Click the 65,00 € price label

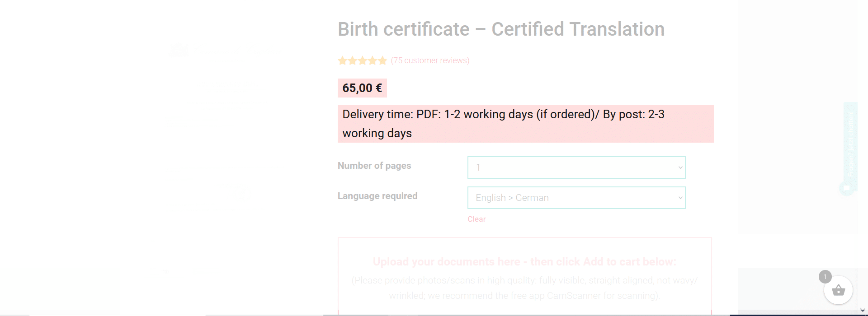tap(362, 88)
